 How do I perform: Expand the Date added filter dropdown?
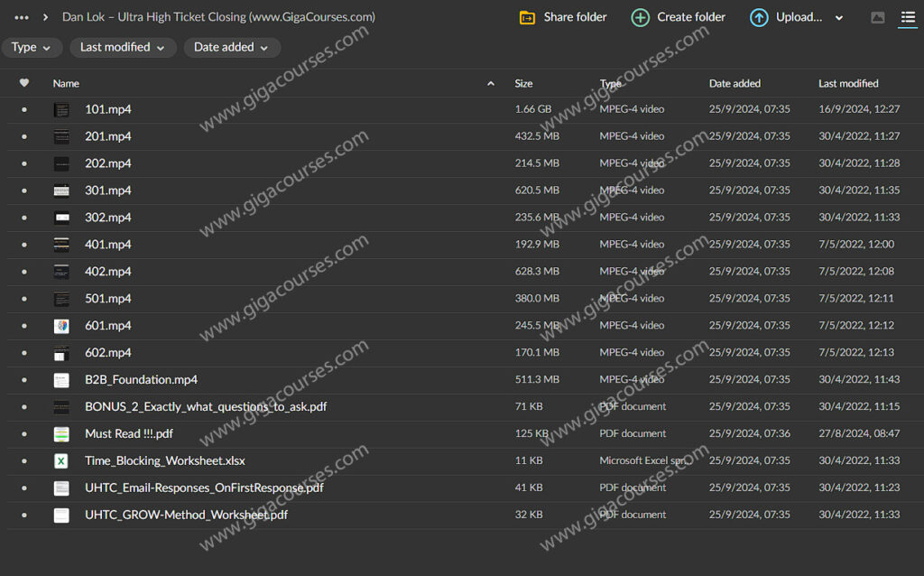tap(231, 48)
